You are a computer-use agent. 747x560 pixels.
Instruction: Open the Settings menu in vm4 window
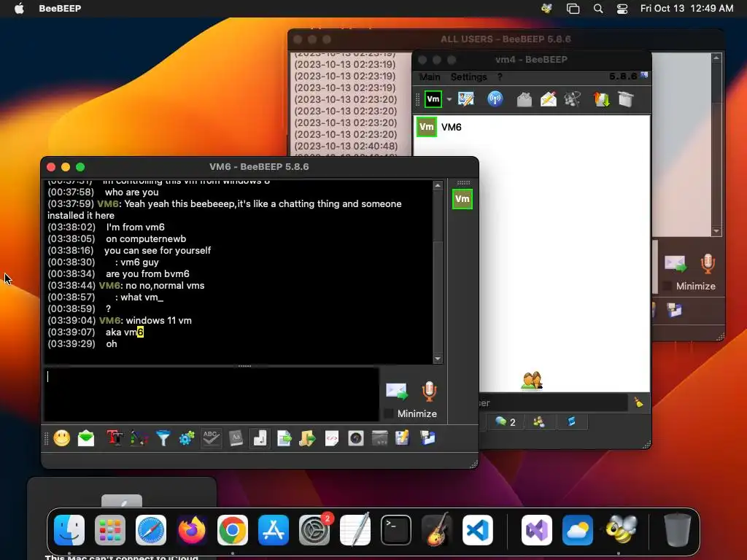469,77
